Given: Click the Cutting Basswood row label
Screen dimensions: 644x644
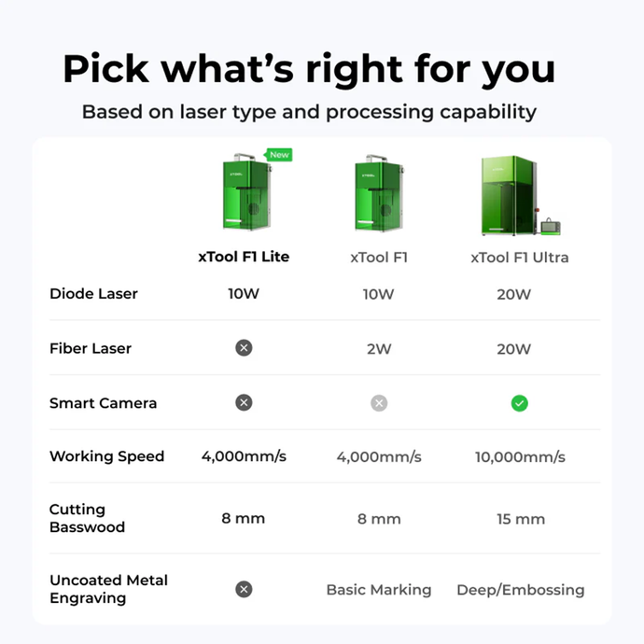Looking at the screenshot, I should click(x=87, y=518).
